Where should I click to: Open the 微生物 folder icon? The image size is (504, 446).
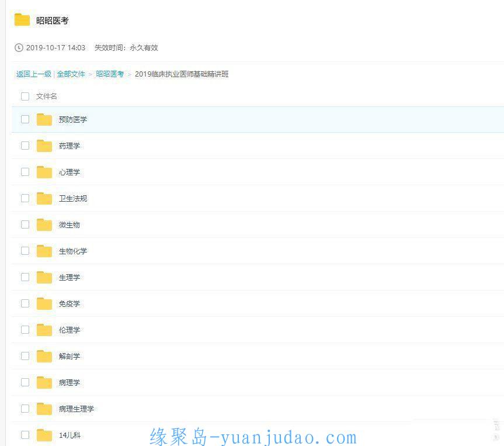[x=44, y=224]
